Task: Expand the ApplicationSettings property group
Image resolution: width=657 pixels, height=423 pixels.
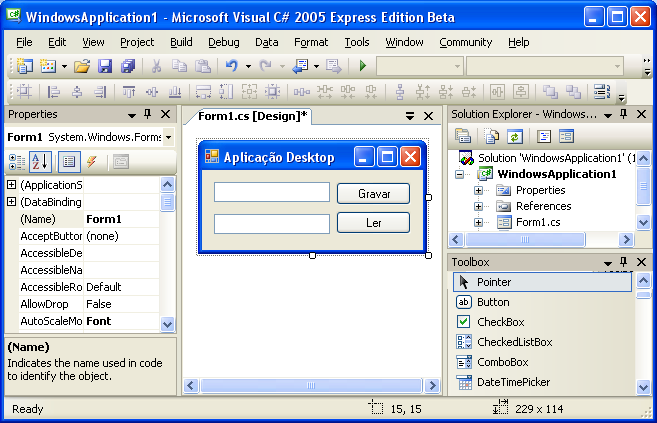Action: (x=12, y=185)
